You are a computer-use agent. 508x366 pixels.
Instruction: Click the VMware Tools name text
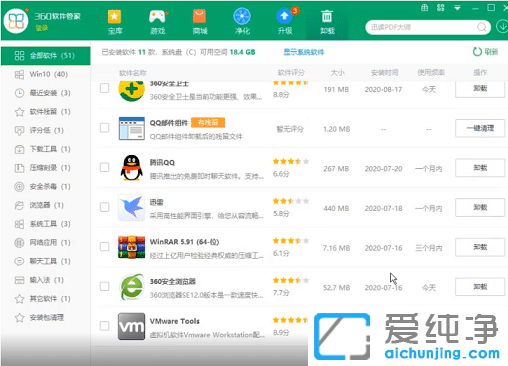coord(175,321)
